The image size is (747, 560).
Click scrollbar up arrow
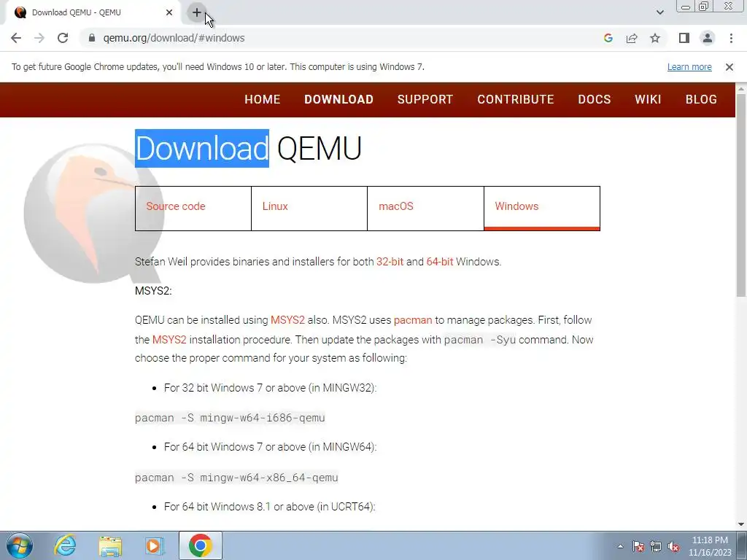click(741, 88)
